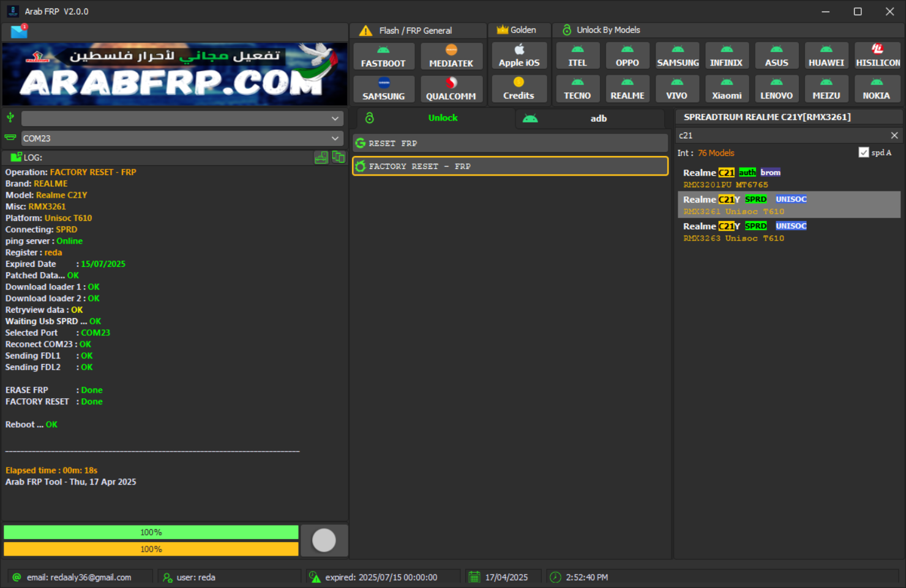Select Realme C21Y RMX3263 Unisoc T610
906x588 pixels.
(x=788, y=232)
